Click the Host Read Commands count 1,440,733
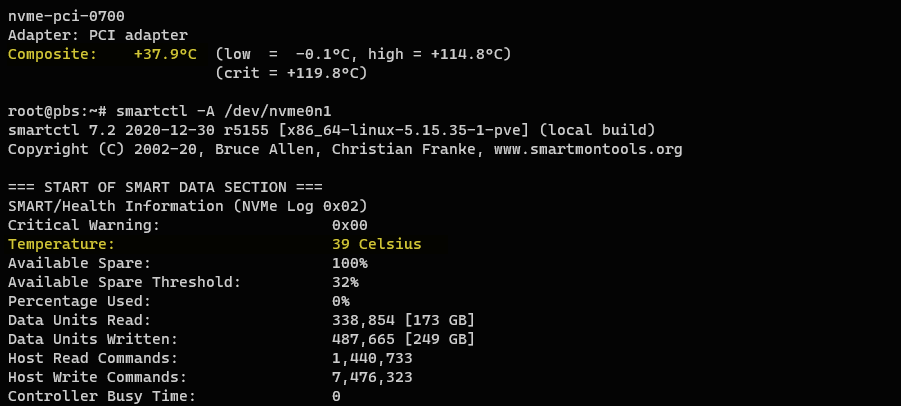Image resolution: width=901 pixels, height=406 pixels. point(372,358)
